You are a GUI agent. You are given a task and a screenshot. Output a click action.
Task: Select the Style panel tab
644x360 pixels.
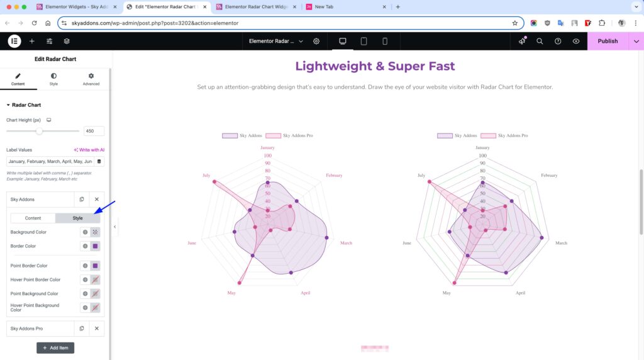pyautogui.click(x=54, y=79)
